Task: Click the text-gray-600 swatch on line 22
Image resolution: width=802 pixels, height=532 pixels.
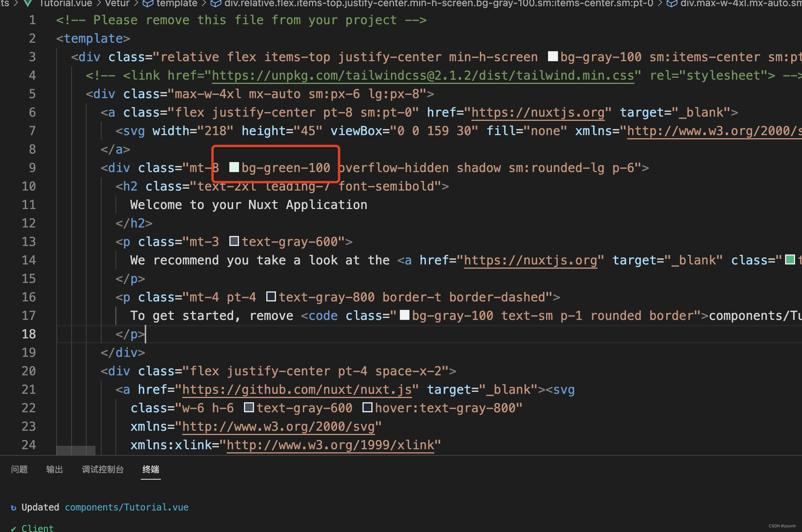Action: point(249,407)
